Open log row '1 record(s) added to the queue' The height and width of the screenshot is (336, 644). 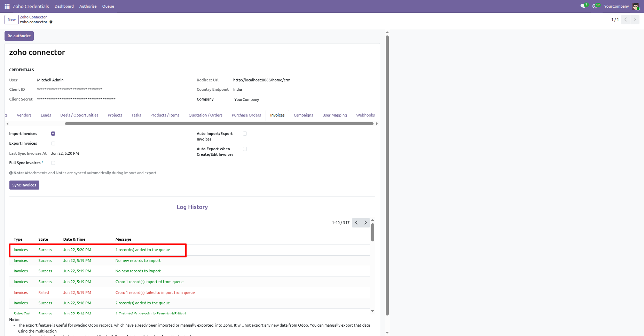point(190,250)
